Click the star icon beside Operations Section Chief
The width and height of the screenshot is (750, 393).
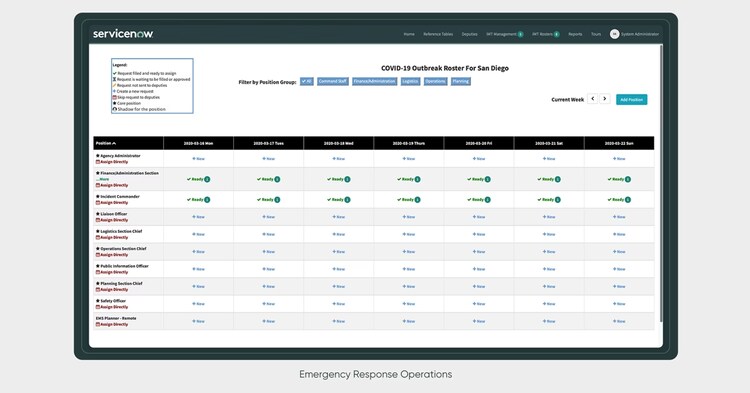point(98,249)
